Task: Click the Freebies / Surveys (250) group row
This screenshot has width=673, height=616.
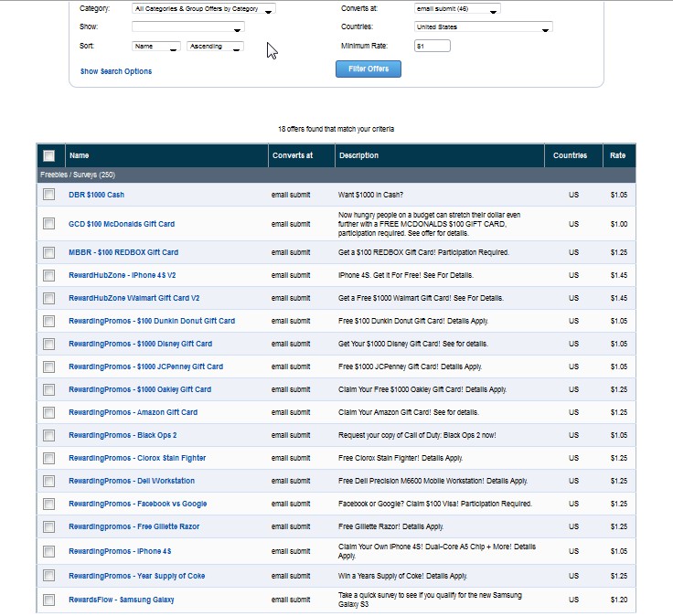Action: [x=336, y=175]
